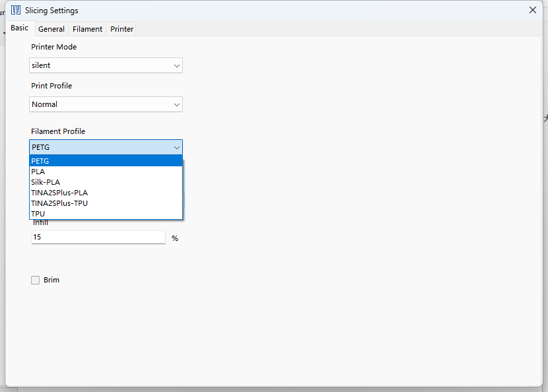548x392 pixels.
Task: Enable the Brim checkbox
Action: pos(36,280)
